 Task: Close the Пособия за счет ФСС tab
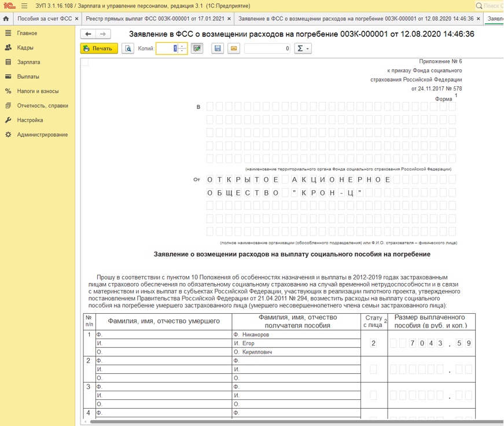click(76, 19)
